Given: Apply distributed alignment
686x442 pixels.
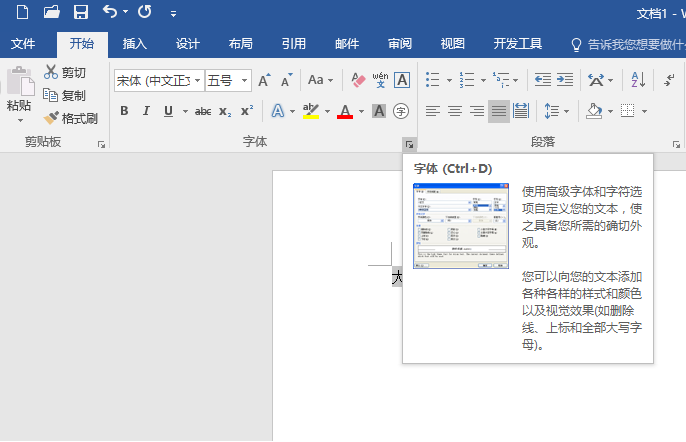Looking at the screenshot, I should click(521, 111).
